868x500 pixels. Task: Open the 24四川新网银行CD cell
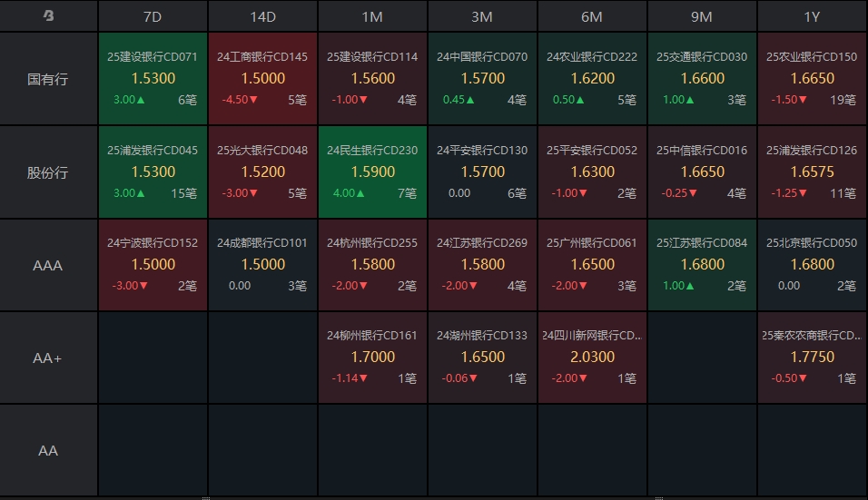[592, 358]
